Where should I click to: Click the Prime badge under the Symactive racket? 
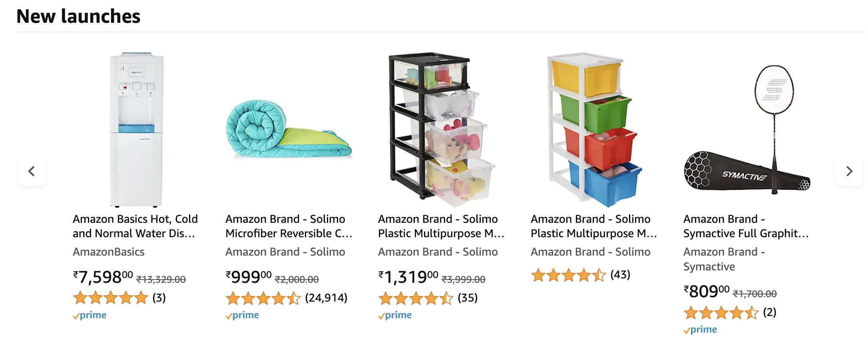[701, 329]
